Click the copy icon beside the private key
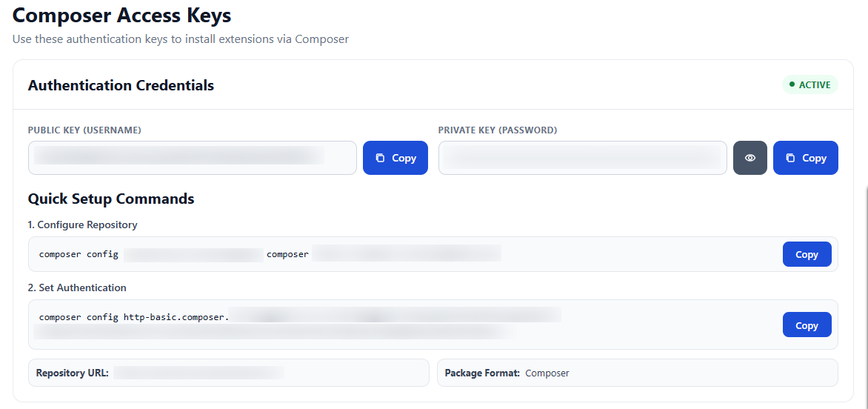The width and height of the screenshot is (868, 409). point(790,158)
